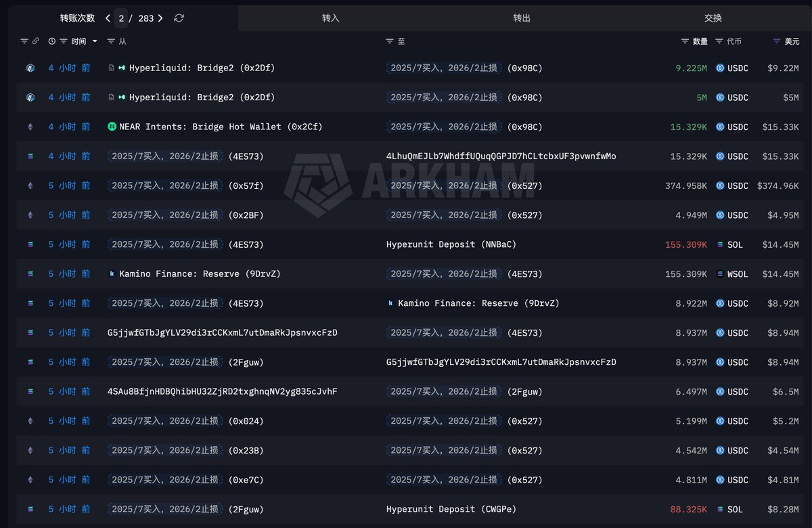This screenshot has width=812, height=528.
Task: Click the clock icon in time header
Action: tap(52, 41)
